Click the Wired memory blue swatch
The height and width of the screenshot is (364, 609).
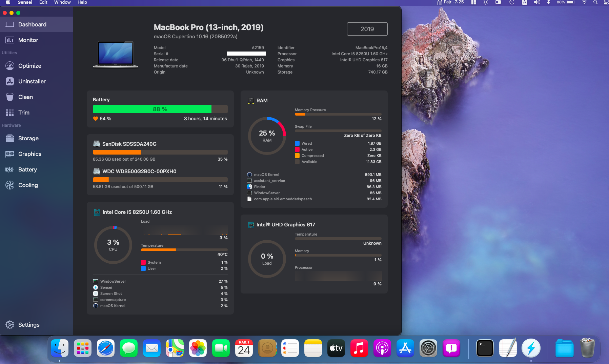pos(297,143)
